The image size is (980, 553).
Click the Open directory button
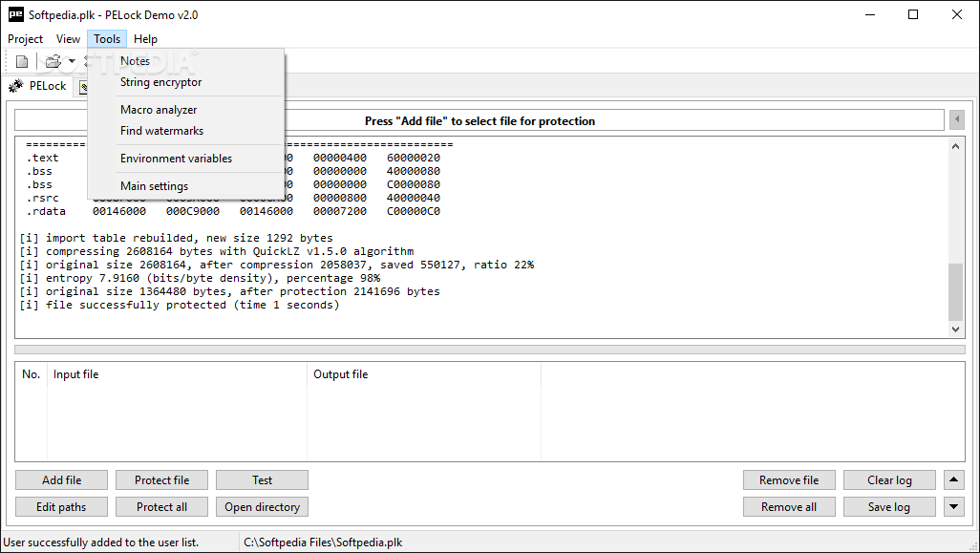pos(262,507)
